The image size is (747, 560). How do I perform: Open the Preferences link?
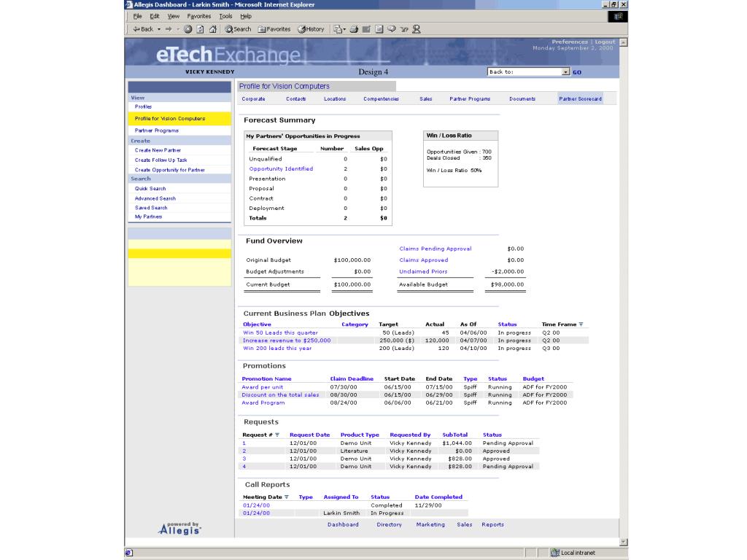coord(570,42)
